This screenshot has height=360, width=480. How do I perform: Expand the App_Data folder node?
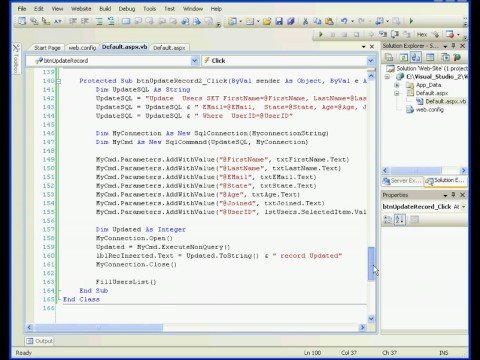pos(397,85)
